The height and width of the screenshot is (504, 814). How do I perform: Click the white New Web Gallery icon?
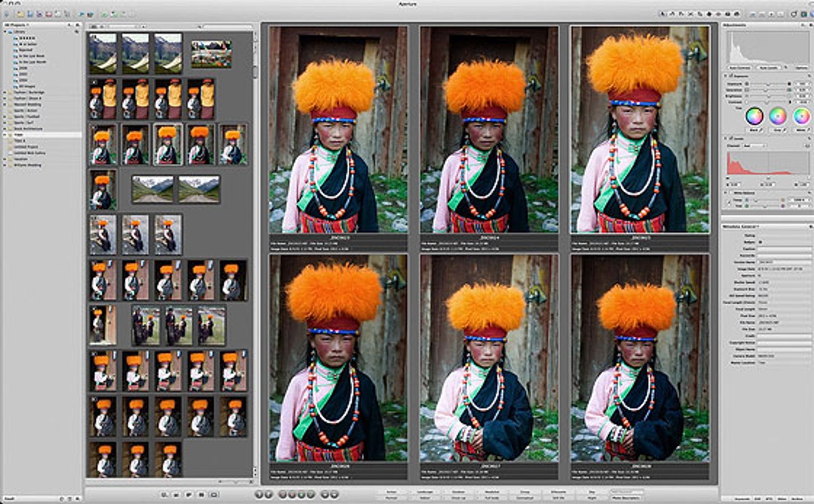(x=58, y=14)
